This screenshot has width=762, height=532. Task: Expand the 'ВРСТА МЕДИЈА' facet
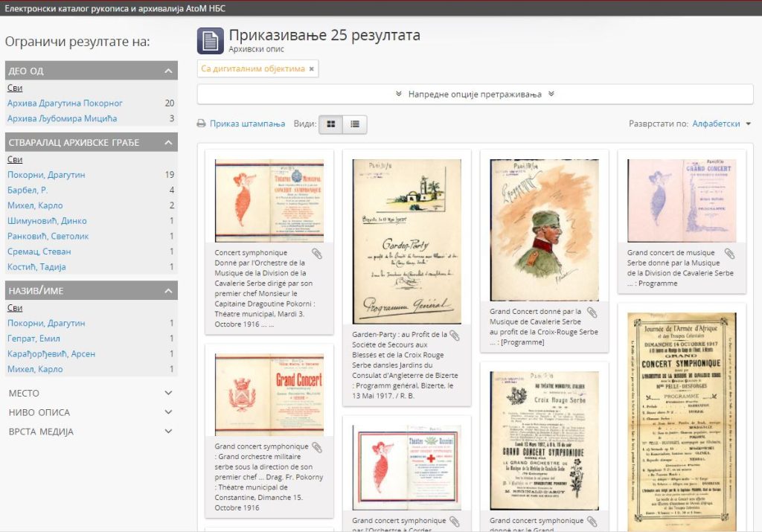click(91, 432)
